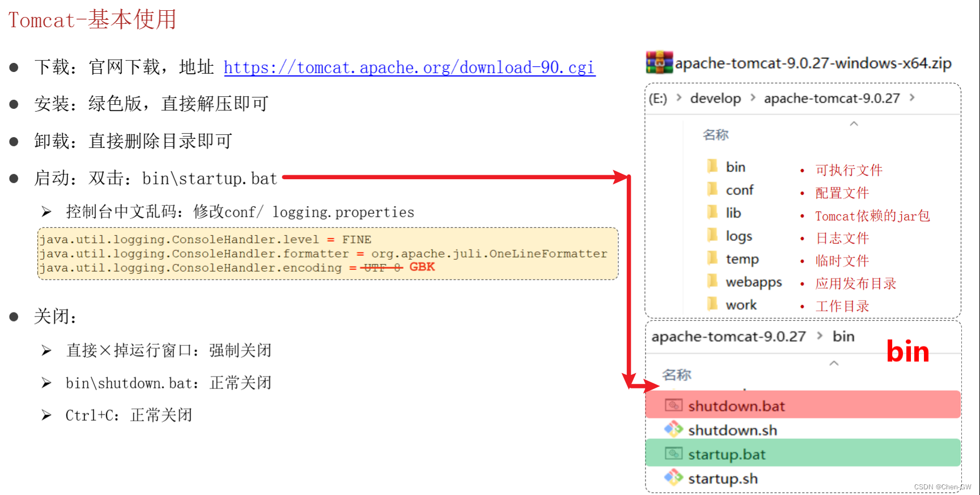Select the webapps folder name
Image resolution: width=980 pixels, height=495 pixels.
click(754, 282)
